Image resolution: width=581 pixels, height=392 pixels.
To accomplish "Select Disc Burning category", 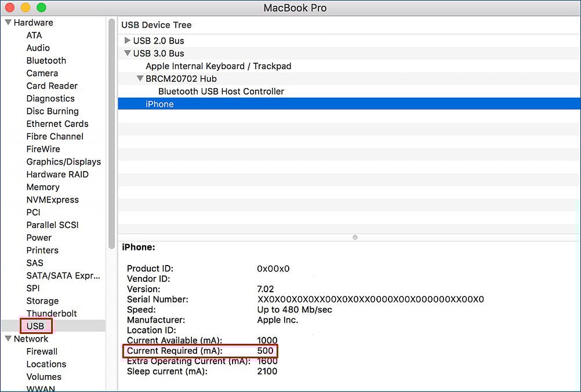I will coord(53,111).
